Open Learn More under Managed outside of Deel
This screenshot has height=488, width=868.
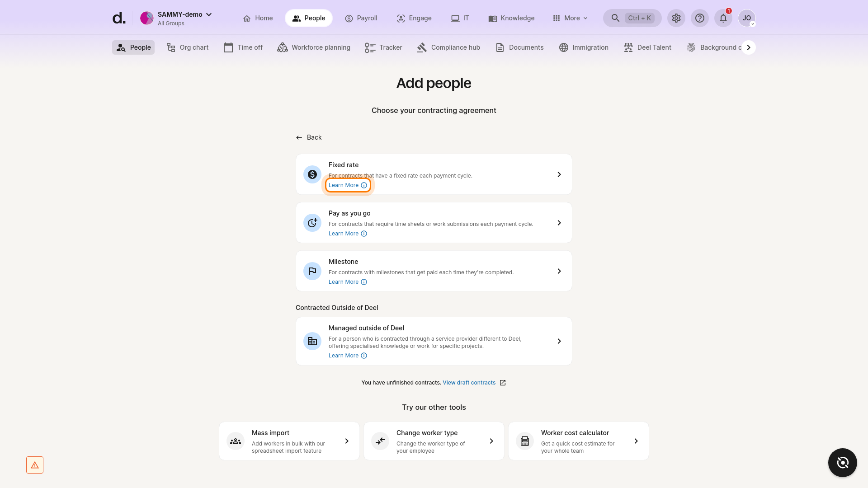point(348,356)
